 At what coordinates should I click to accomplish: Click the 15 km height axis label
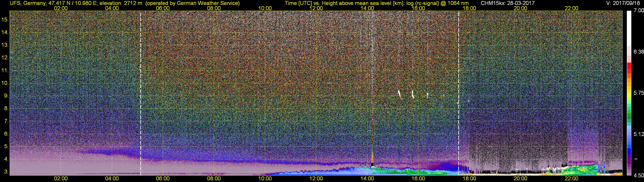click(x=5, y=19)
